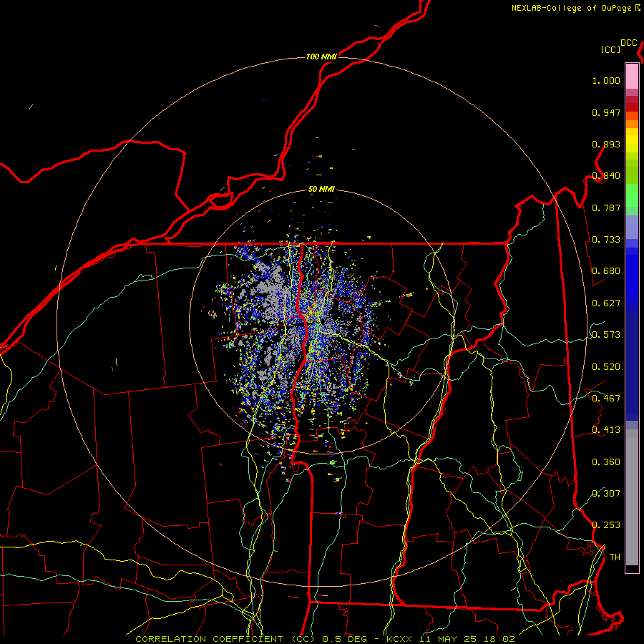Click the 1.000 scale value

click(606, 80)
